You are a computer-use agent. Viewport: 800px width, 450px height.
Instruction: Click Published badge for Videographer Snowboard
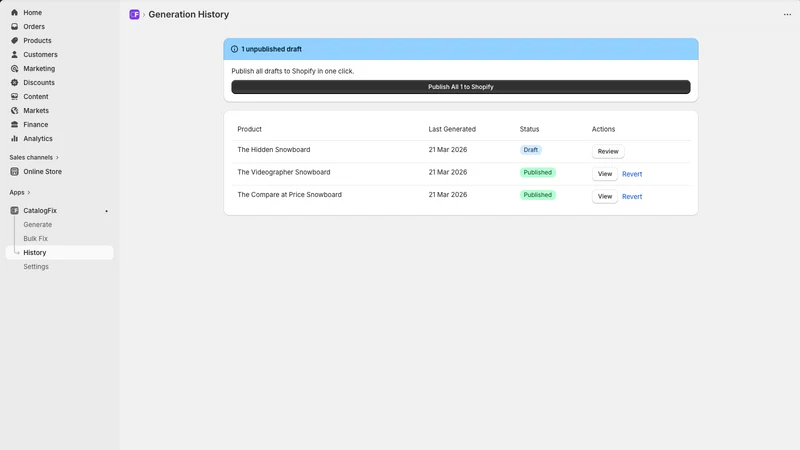click(538, 172)
